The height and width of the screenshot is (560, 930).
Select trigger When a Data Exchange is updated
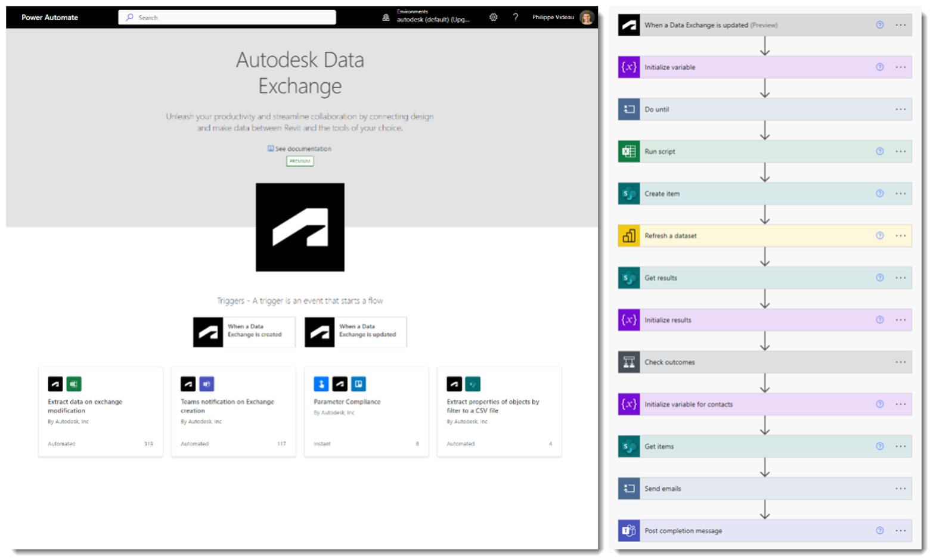pos(356,332)
